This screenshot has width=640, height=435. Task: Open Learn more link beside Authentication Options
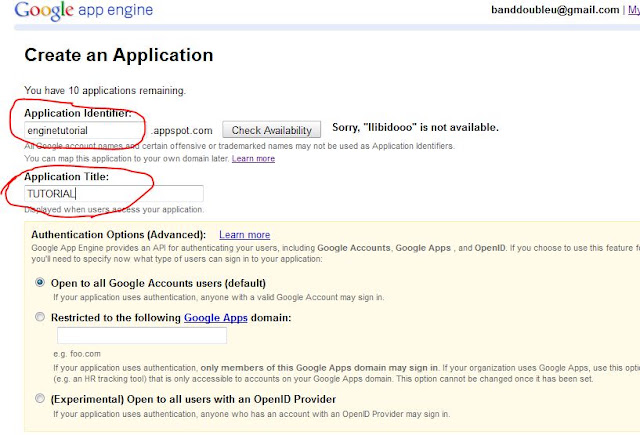click(244, 235)
